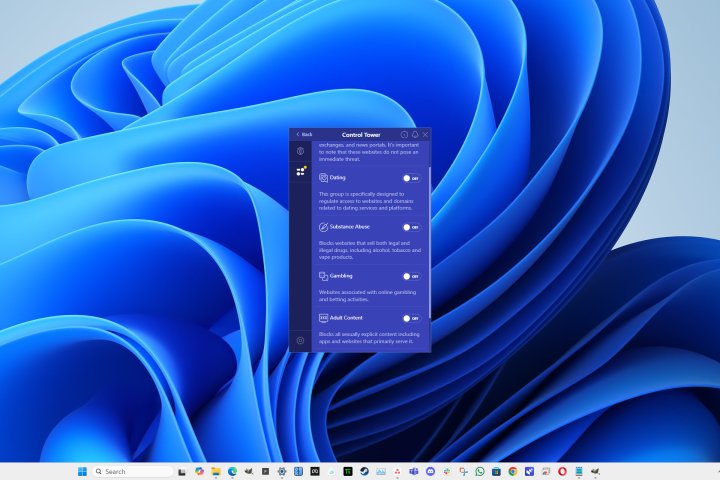Launch Discord from the taskbar

(x=430, y=471)
